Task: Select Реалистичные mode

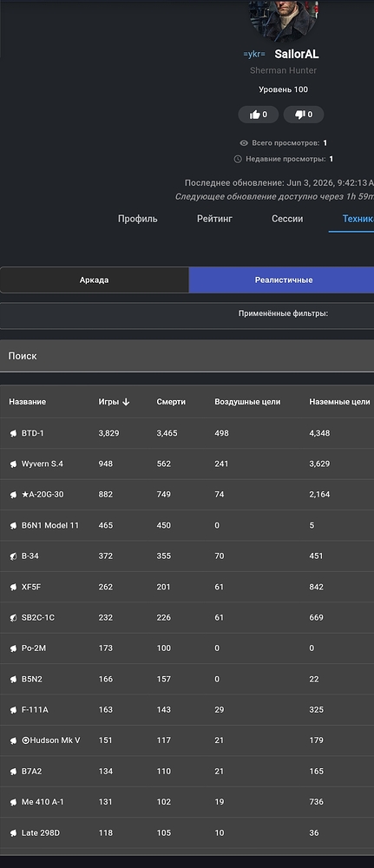Action: coord(282,280)
